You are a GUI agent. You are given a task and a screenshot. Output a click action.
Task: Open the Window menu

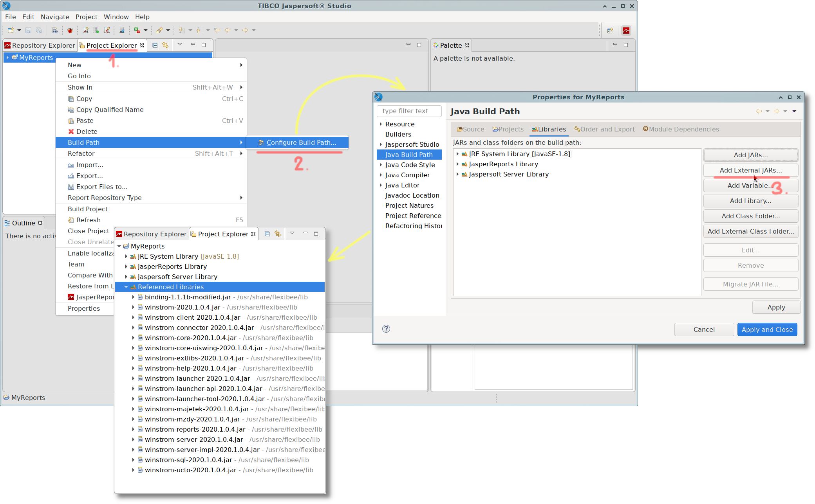[116, 17]
